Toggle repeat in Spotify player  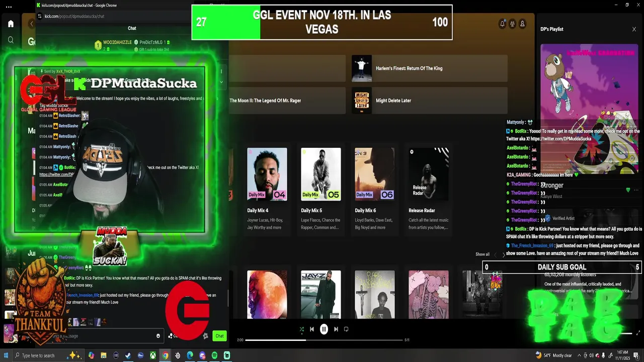pyautogui.click(x=346, y=329)
